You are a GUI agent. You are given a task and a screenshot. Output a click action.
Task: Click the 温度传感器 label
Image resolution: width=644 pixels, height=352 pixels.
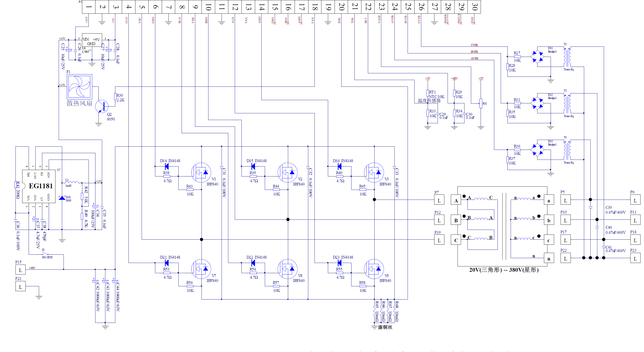point(429,101)
